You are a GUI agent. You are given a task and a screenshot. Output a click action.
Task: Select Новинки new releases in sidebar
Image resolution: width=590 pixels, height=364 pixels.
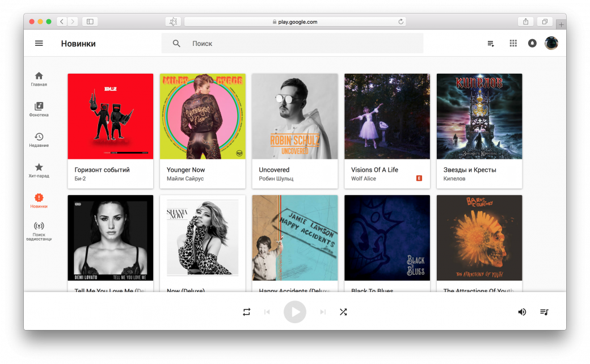pos(39,201)
